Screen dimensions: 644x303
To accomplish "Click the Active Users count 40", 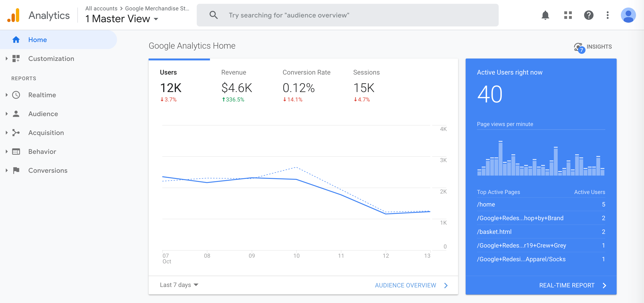I will [x=489, y=94].
